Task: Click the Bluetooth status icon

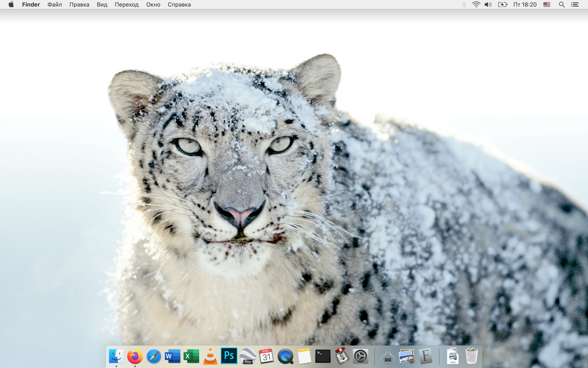Action: (x=464, y=4)
